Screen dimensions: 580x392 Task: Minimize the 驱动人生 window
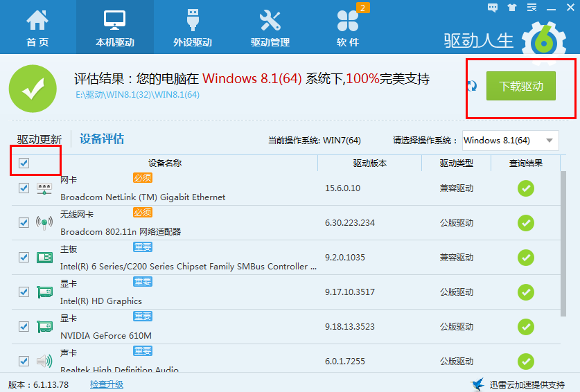coord(551,8)
